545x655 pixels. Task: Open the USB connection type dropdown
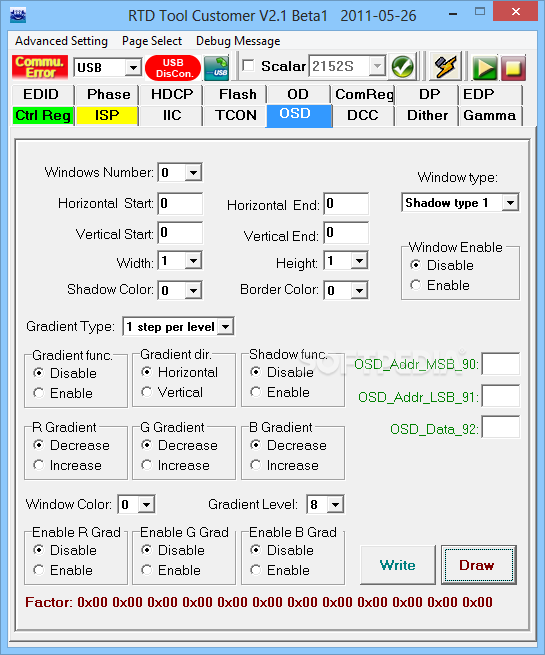pos(133,67)
